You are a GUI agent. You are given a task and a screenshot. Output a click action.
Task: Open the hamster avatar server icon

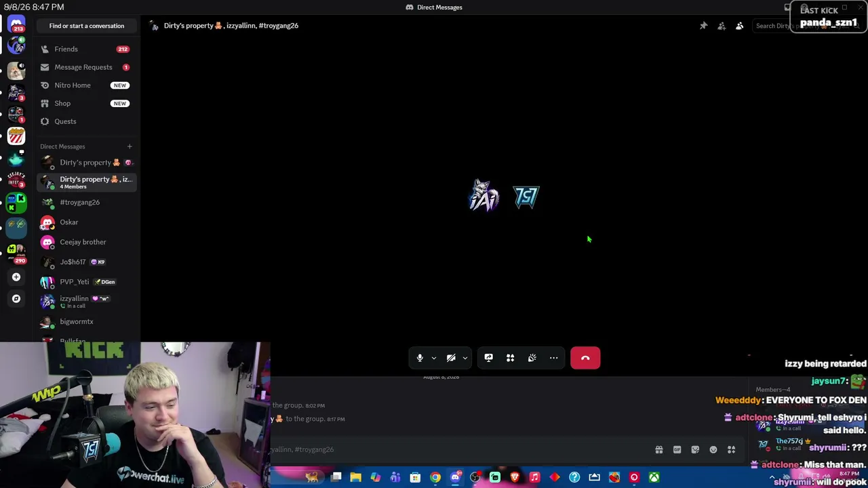[16, 70]
